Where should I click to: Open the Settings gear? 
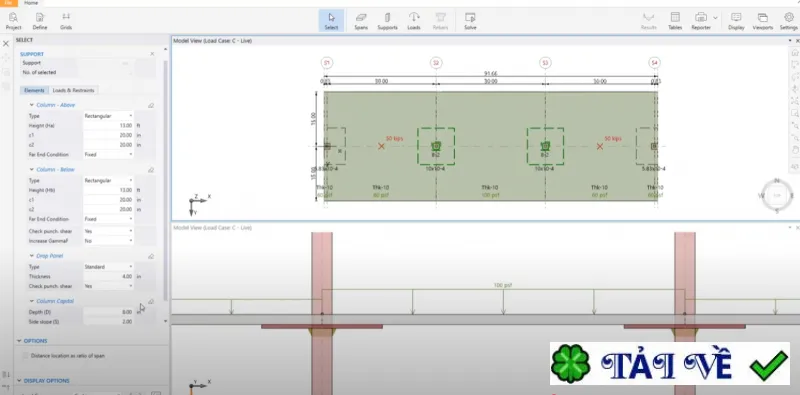(788, 21)
